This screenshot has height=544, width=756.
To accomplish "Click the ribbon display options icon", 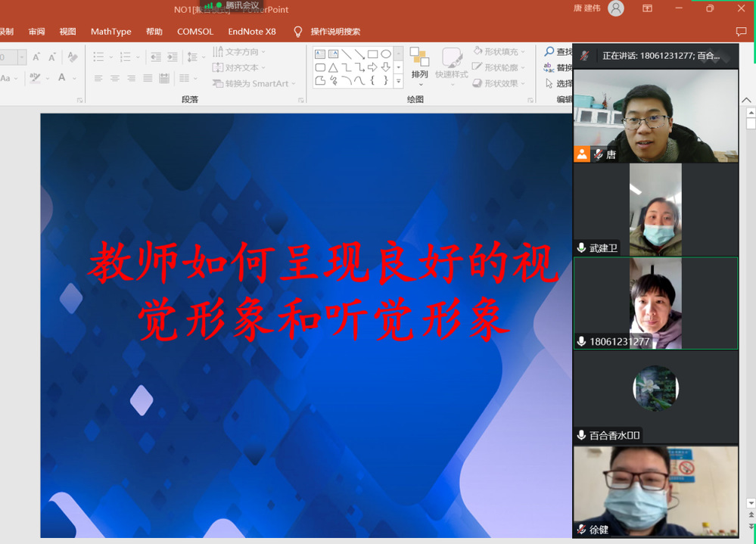I will 648,9.
